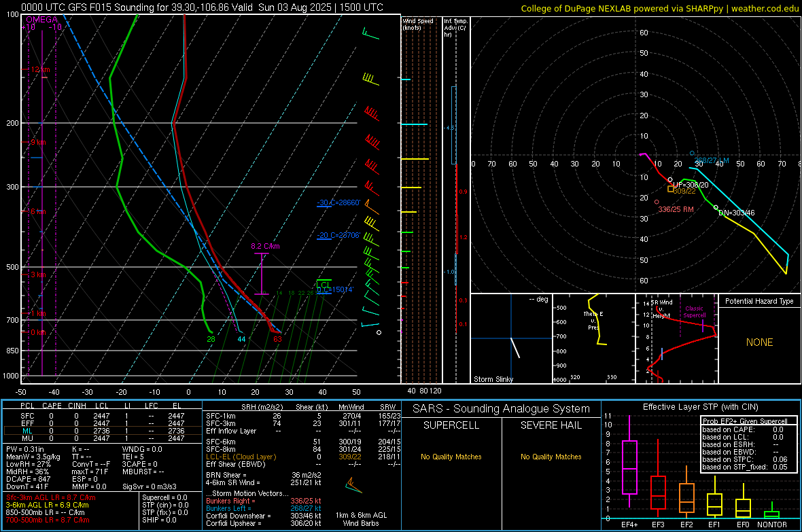Screen dimensions: 802x532
Task: Click the -30 C=28660' level label
Action: [338, 202]
